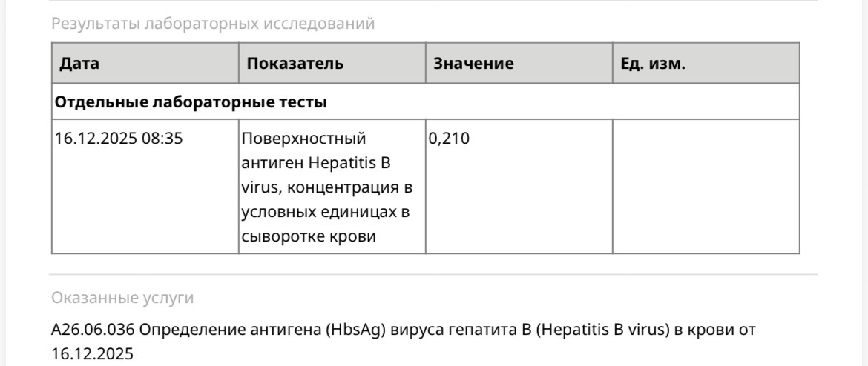868x366 pixels.
Task: Select the "Дата" column header
Action: (79, 64)
